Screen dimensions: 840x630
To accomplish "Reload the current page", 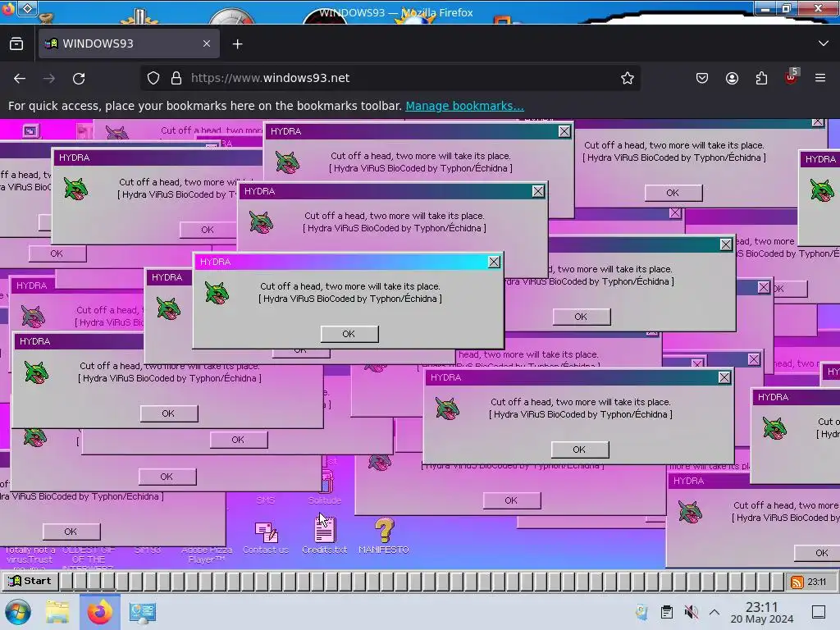I will coord(79,78).
